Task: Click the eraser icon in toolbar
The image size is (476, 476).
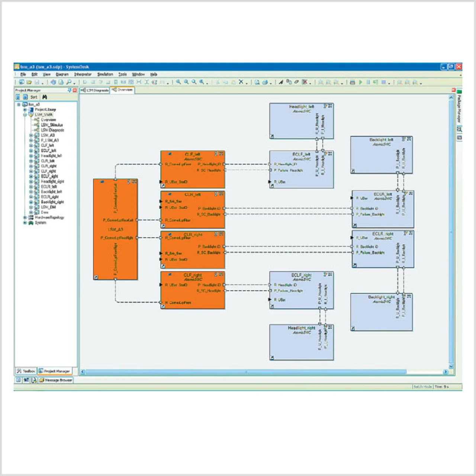Action: click(296, 82)
